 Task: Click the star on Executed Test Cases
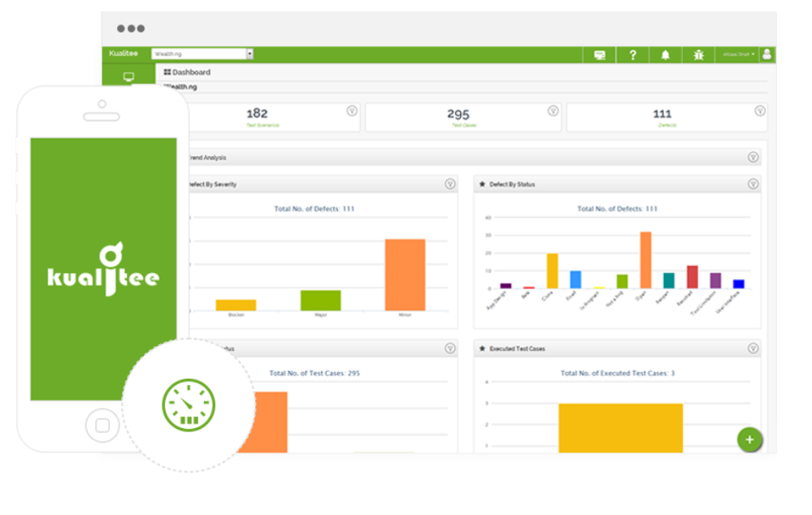point(482,348)
